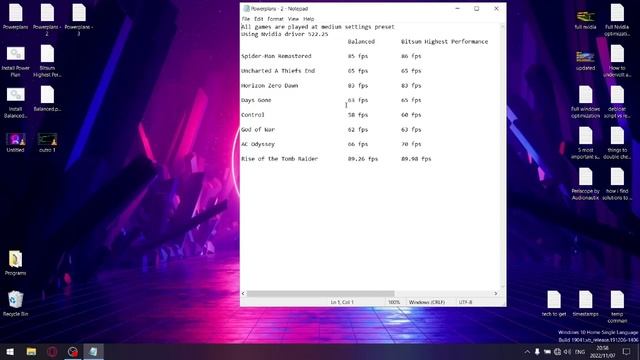Select the full windows optimization file
Screen dimensions: 640x360
[x=585, y=102]
